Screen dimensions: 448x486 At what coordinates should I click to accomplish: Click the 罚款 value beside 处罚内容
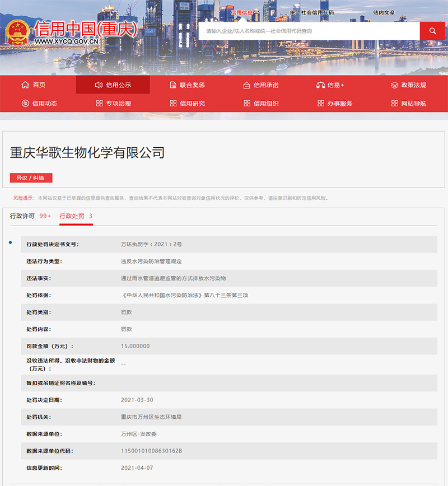(127, 329)
